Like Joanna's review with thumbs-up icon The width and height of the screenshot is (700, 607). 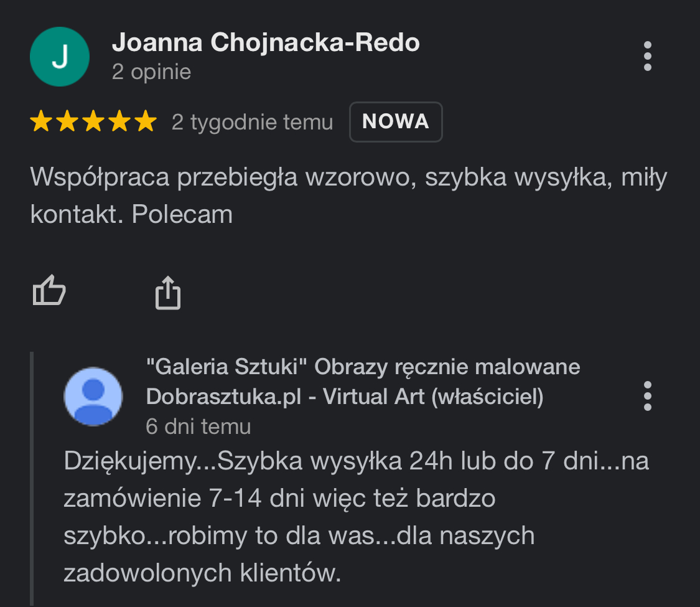pos(49,291)
